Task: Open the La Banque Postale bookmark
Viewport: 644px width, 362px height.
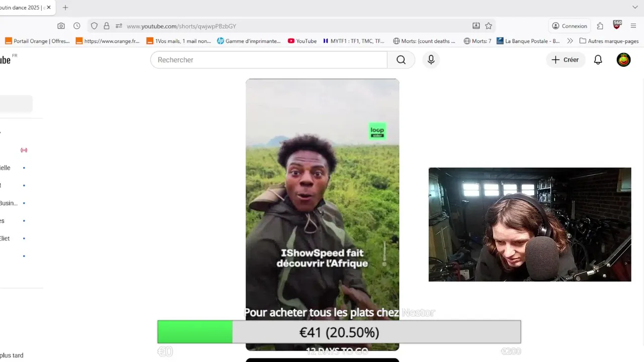Action: [528, 41]
